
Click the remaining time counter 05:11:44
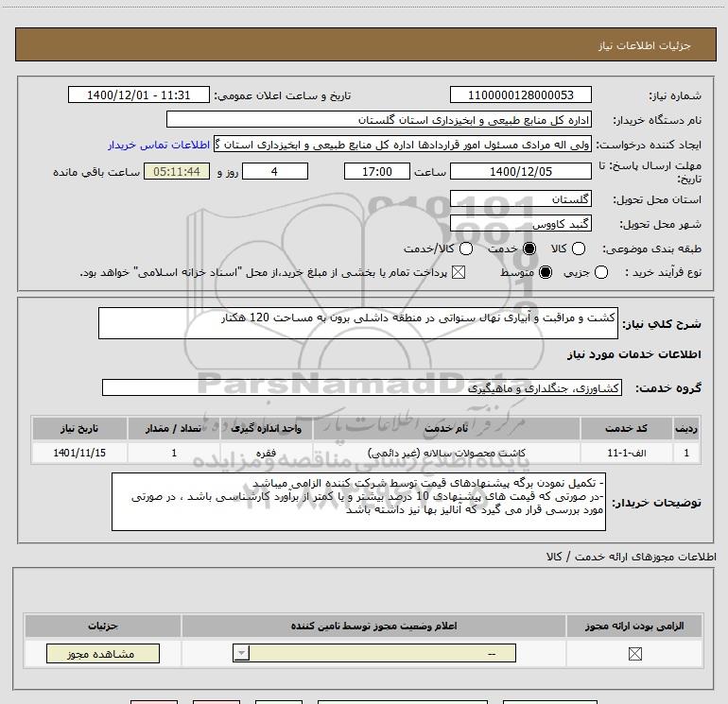(177, 171)
